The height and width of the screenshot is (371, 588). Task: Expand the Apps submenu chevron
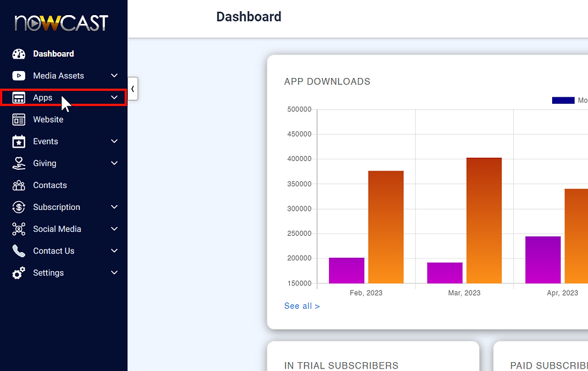point(114,97)
